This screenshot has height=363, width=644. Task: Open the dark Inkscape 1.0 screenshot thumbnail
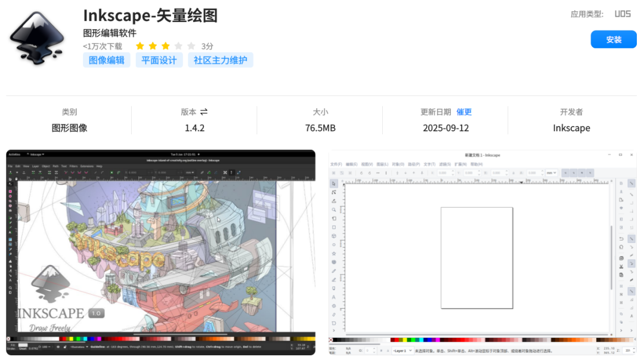click(x=160, y=253)
